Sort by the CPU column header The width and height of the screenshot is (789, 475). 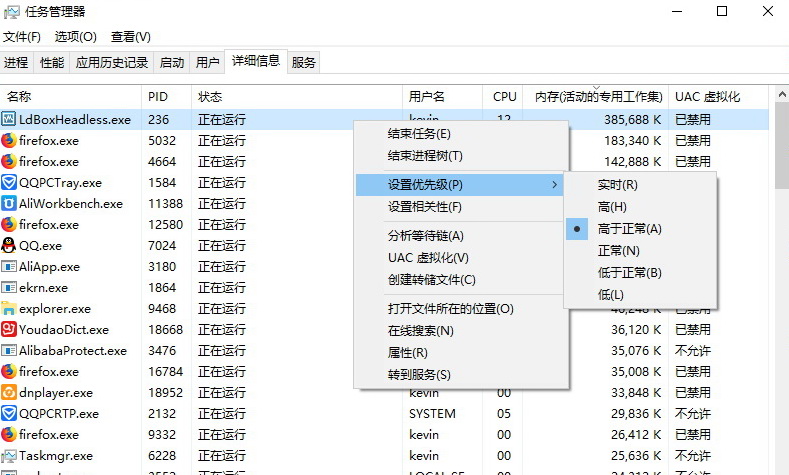[503, 97]
